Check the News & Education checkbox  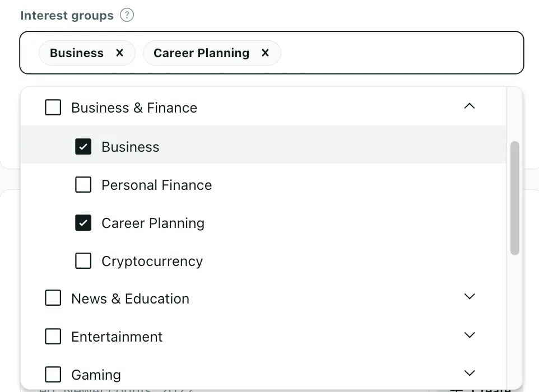(x=53, y=297)
